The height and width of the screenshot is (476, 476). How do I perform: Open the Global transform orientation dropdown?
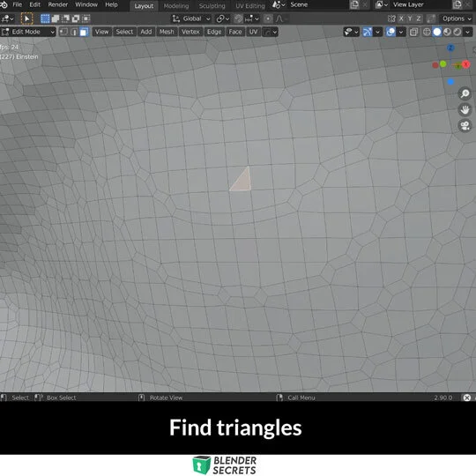[x=191, y=19]
